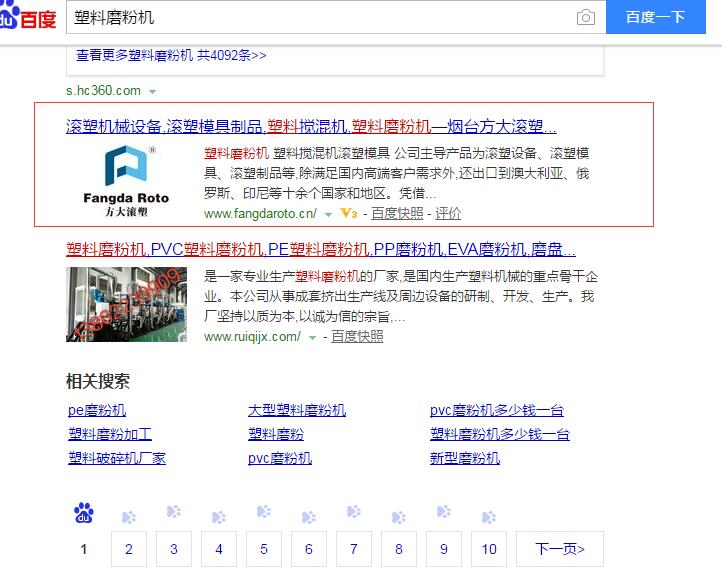Click the paw icon above page 2
722x587 pixels.
point(129,517)
